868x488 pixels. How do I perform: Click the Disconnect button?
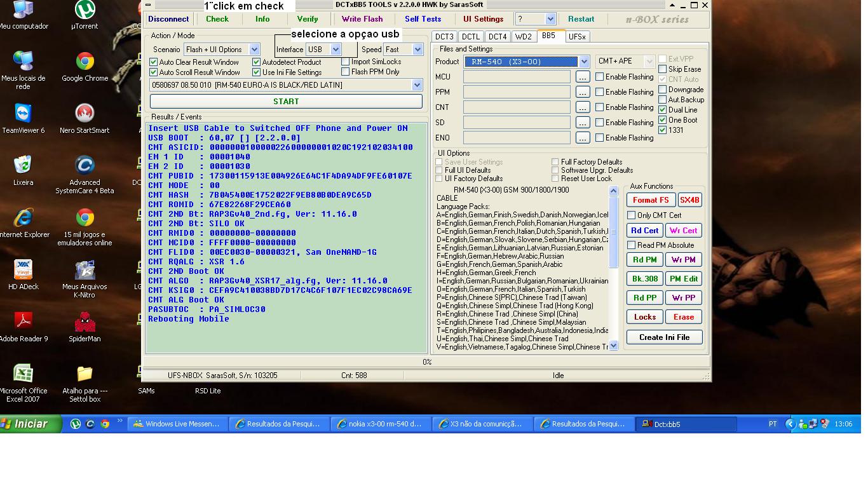(x=168, y=19)
